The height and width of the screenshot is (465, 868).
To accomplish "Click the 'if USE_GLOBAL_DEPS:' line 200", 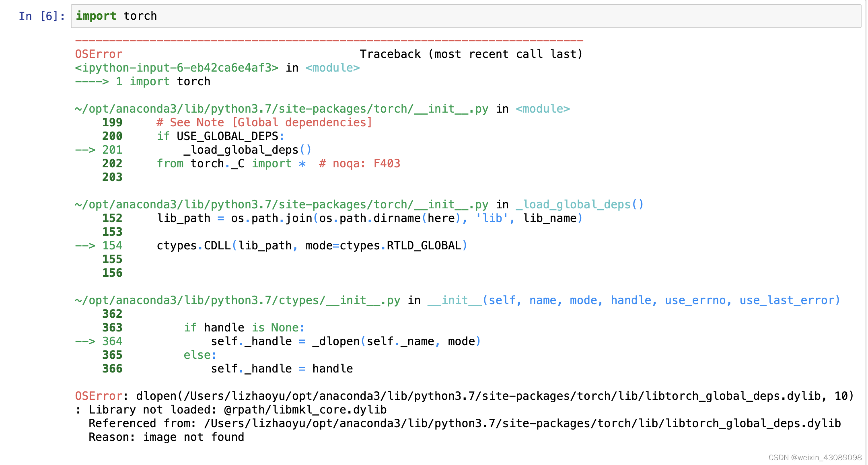I will [x=220, y=136].
